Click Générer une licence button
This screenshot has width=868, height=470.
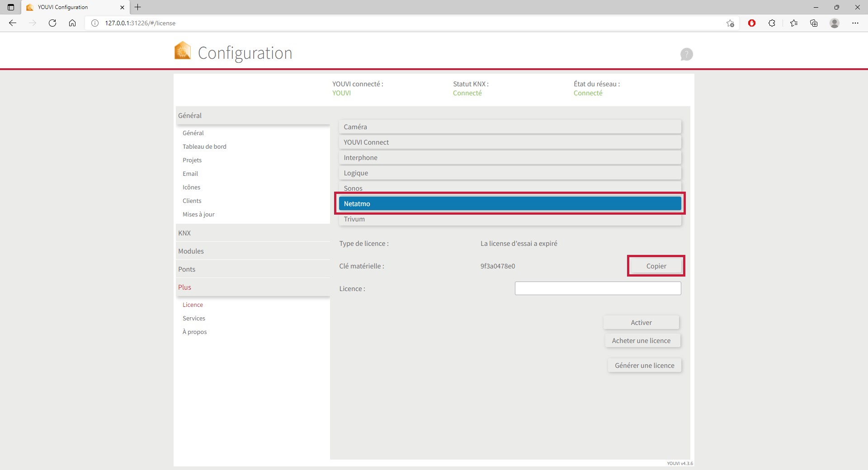pyautogui.click(x=644, y=366)
